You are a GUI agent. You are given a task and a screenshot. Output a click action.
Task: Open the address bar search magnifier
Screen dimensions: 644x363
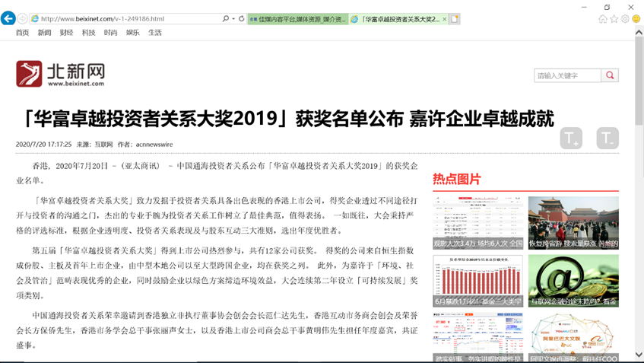[x=226, y=18]
